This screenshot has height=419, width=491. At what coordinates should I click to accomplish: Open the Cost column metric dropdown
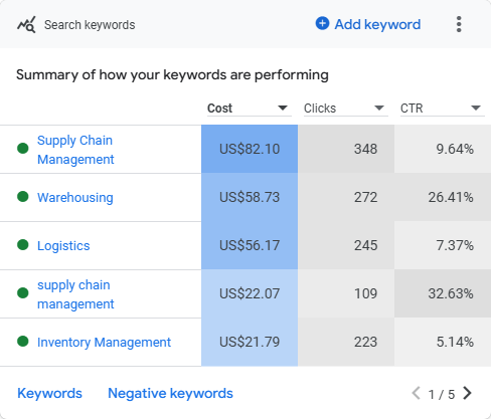pyautogui.click(x=249, y=108)
